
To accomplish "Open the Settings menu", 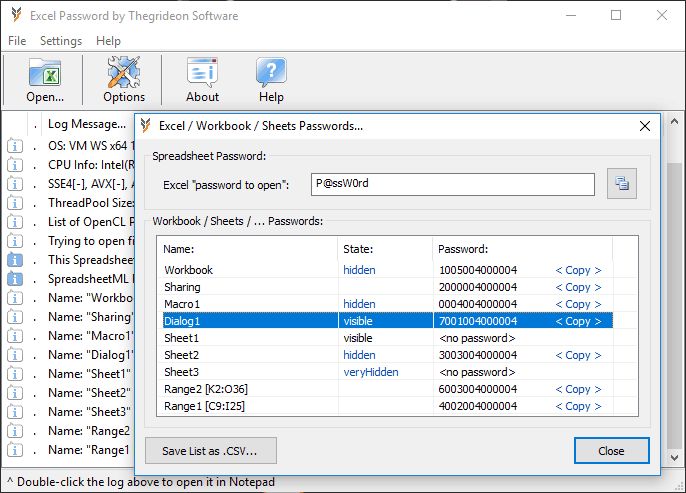I will tap(61, 41).
